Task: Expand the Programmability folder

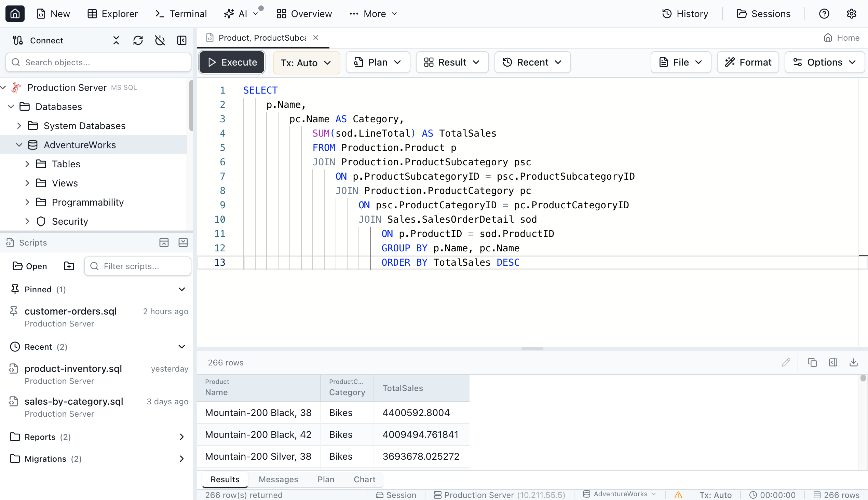Action: click(x=27, y=202)
